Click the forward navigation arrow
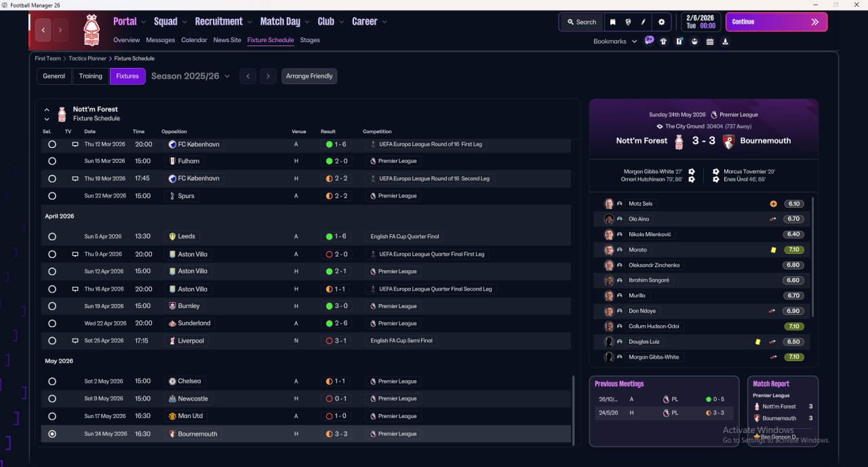The image size is (868, 467). (x=60, y=30)
